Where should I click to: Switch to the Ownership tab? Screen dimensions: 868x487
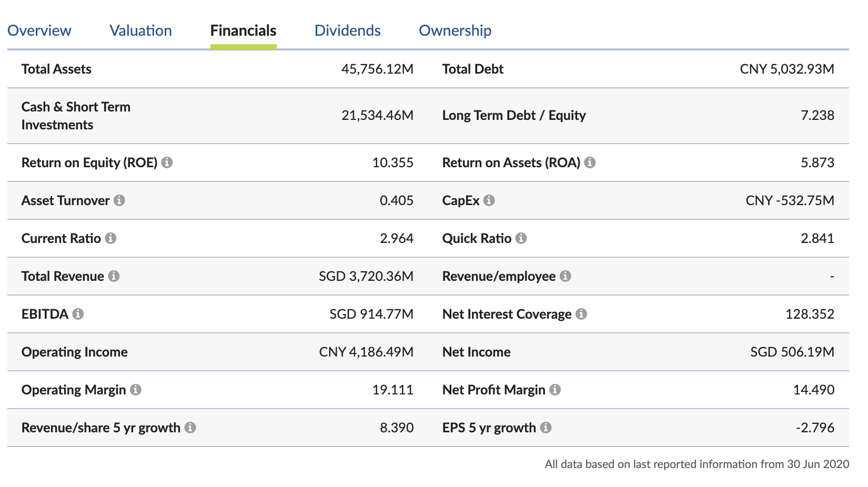pyautogui.click(x=455, y=31)
